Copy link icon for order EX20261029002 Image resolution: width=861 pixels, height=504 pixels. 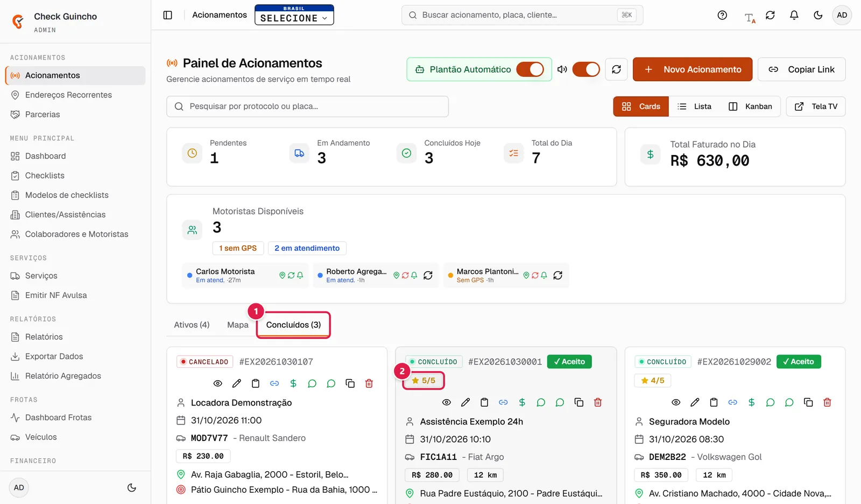pos(733,402)
